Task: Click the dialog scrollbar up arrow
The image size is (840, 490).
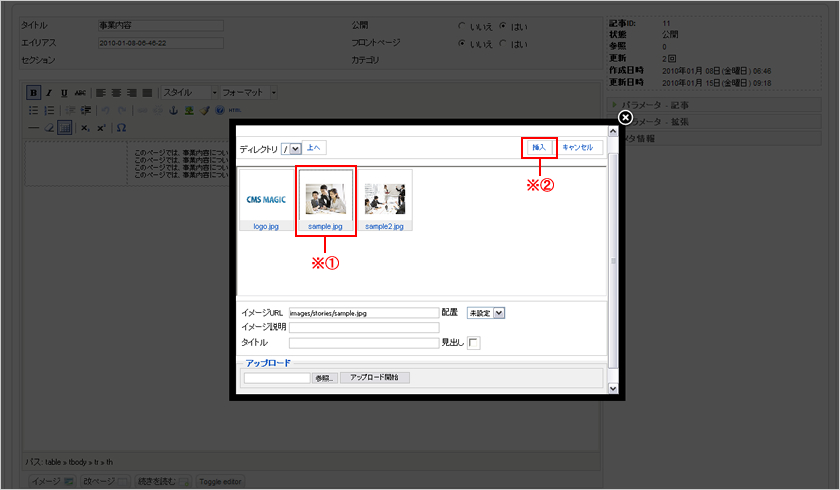Action: [613, 131]
